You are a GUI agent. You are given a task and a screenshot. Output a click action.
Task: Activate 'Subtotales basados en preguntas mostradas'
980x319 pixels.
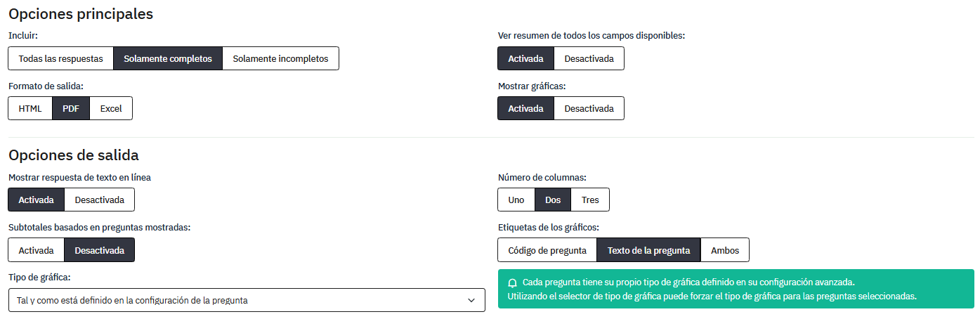coord(36,250)
